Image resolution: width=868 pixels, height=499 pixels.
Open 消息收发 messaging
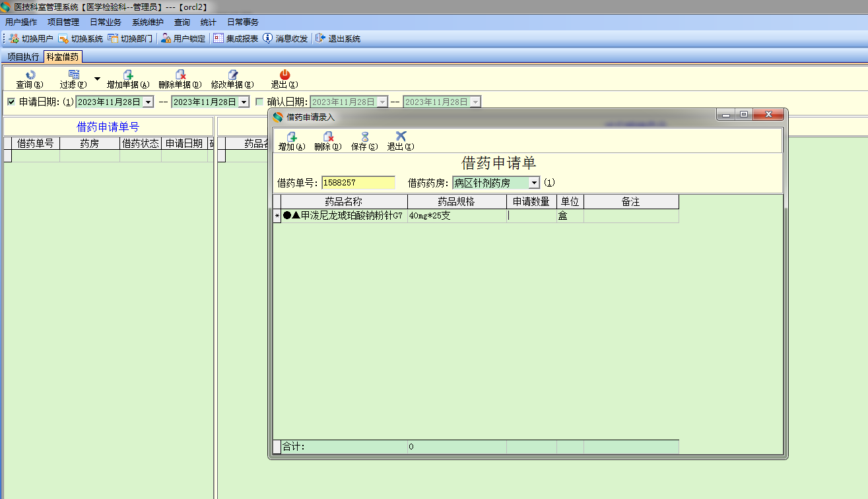[x=285, y=38]
